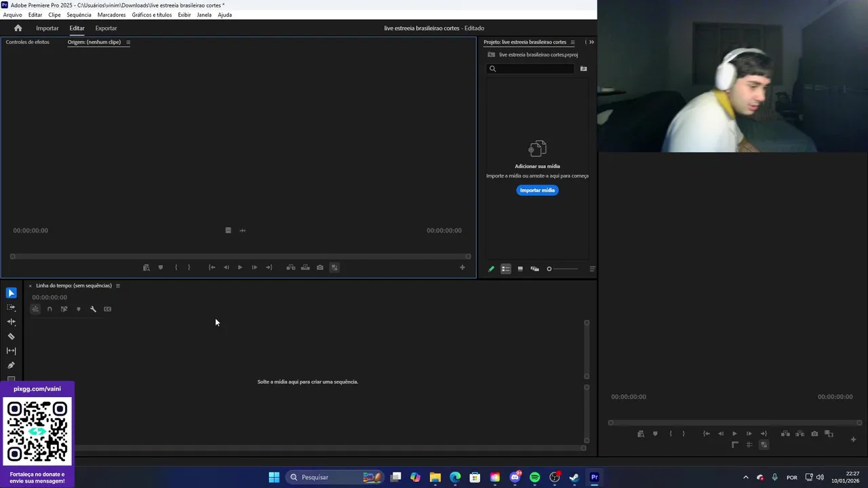Step forward one frame in the Source monitor
The image size is (868, 488).
(x=254, y=267)
